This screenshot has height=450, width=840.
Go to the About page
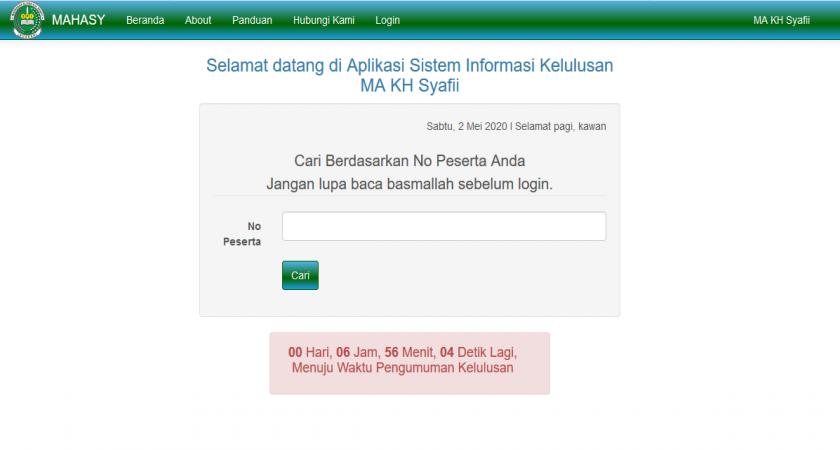(x=198, y=20)
